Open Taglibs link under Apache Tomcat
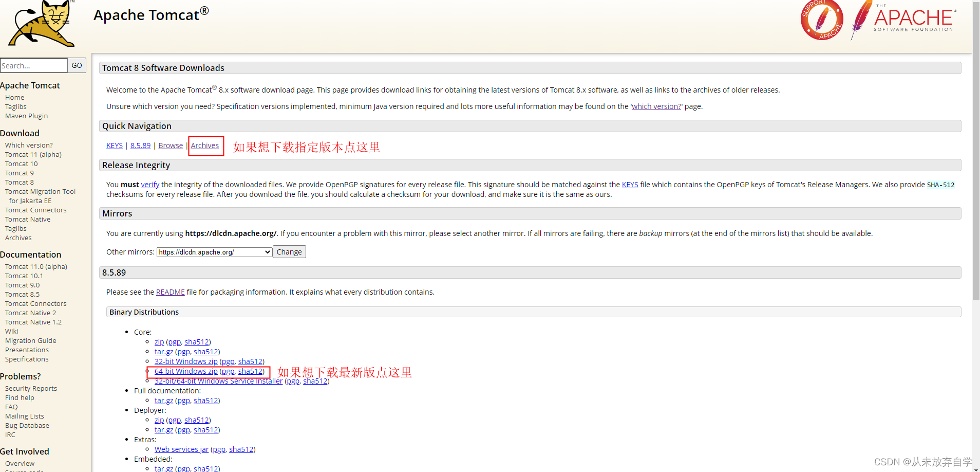This screenshot has height=472, width=980. click(x=15, y=107)
